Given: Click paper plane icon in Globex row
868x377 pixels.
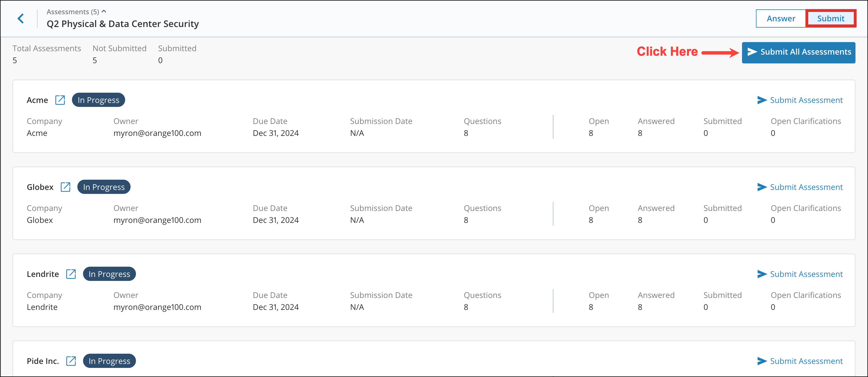Looking at the screenshot, I should coord(762,187).
